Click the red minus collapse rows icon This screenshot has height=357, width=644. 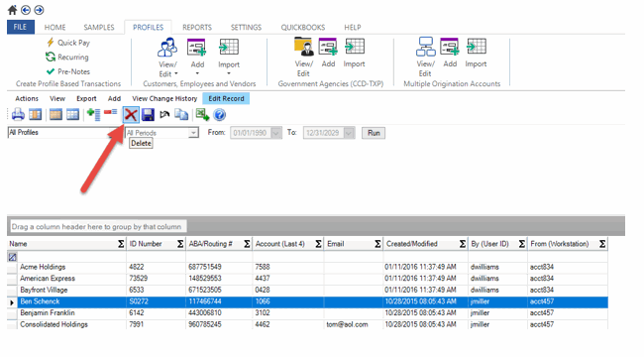click(x=111, y=112)
